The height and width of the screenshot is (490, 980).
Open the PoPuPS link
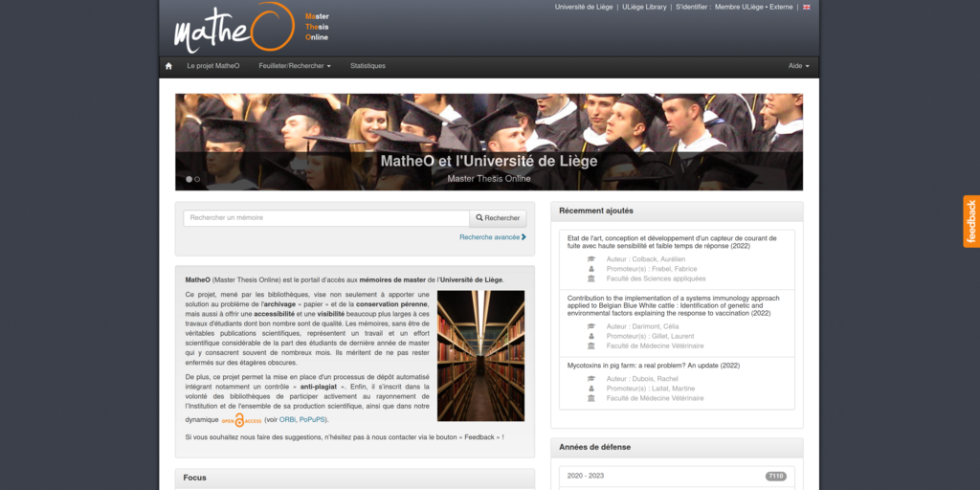point(312,420)
